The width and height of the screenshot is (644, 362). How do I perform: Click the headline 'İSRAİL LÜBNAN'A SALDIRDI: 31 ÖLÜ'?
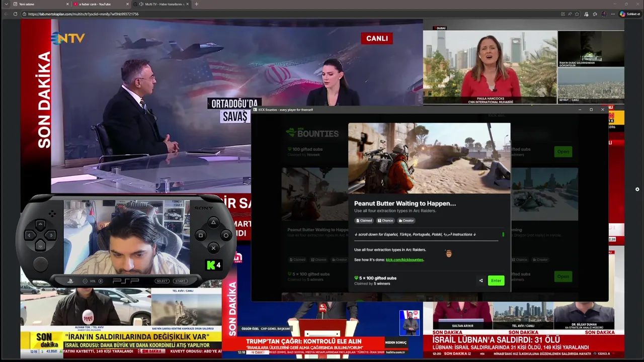click(x=496, y=340)
